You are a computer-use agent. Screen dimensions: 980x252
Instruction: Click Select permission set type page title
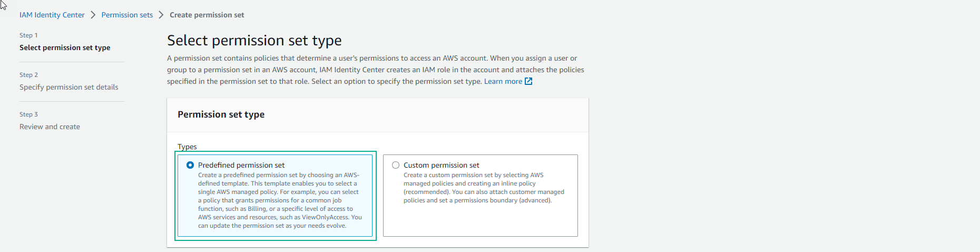coord(254,41)
